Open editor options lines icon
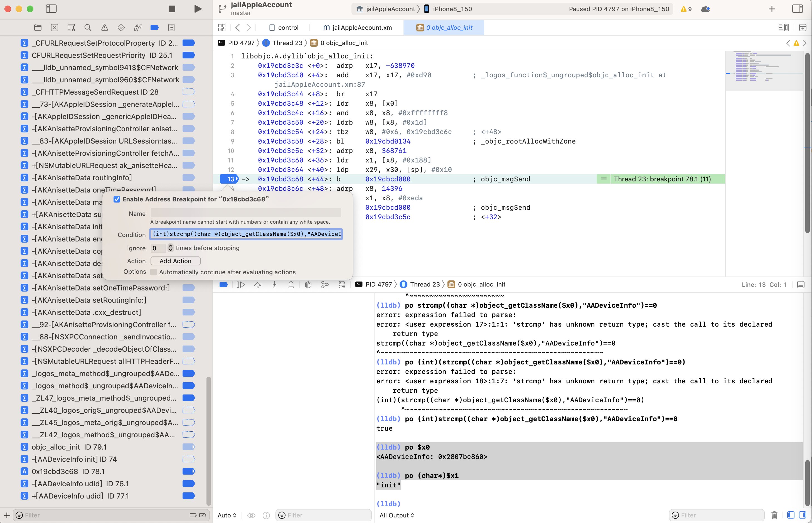The height and width of the screenshot is (523, 812). [x=783, y=28]
